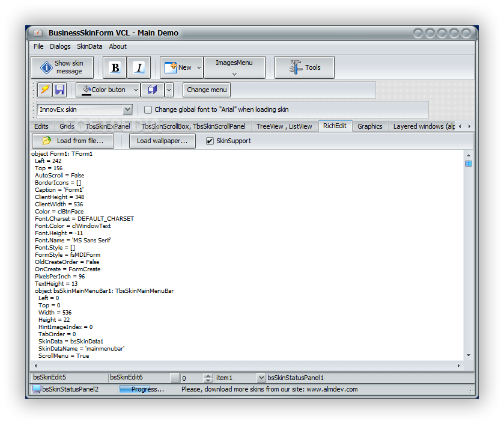Click the horizontal scrollbar right arrow

click(x=458, y=366)
